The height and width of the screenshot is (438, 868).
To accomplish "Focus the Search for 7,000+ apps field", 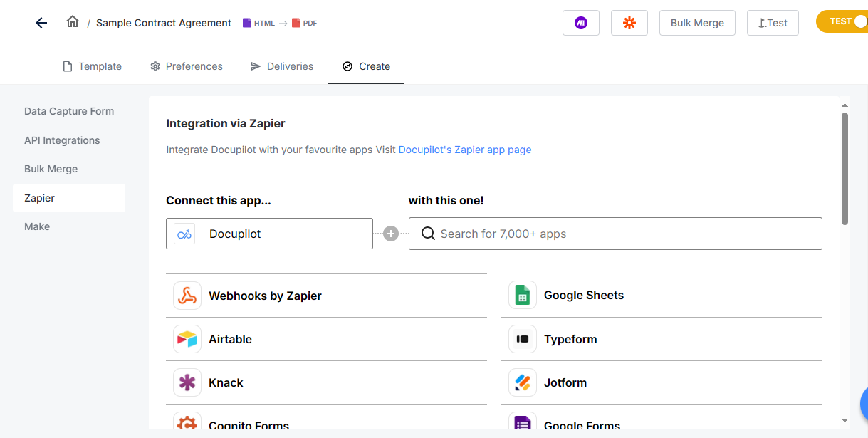I will coord(615,234).
